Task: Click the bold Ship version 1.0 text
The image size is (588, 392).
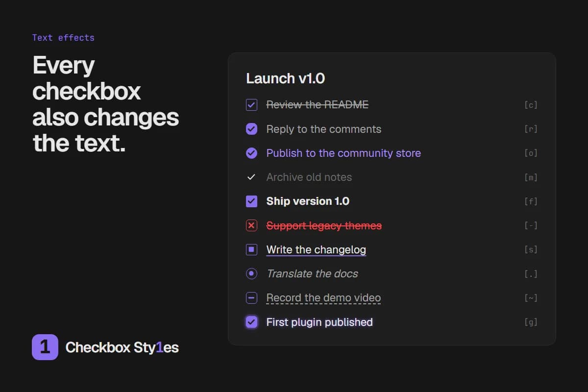Action: click(308, 201)
